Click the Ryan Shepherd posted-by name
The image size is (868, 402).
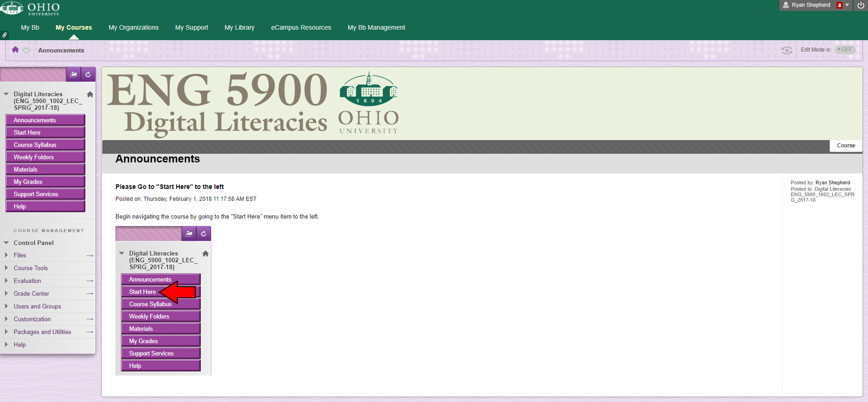(x=833, y=183)
